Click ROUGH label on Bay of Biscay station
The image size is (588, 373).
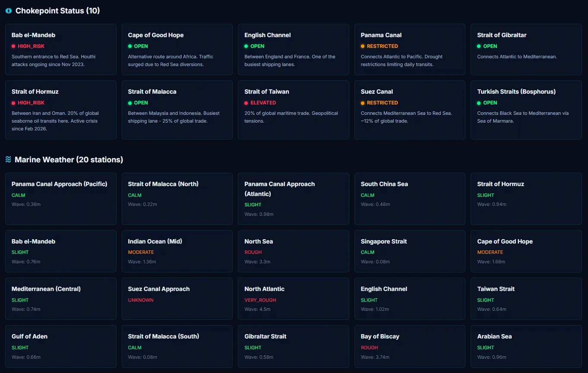click(370, 348)
